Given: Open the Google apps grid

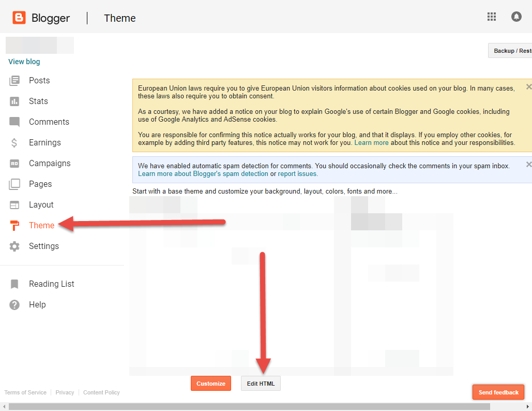Looking at the screenshot, I should point(492,17).
